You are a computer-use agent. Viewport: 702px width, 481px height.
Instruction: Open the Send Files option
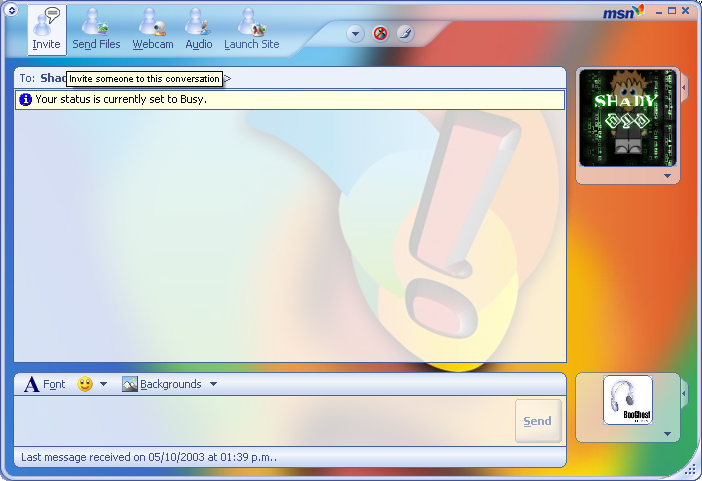pyautogui.click(x=96, y=29)
